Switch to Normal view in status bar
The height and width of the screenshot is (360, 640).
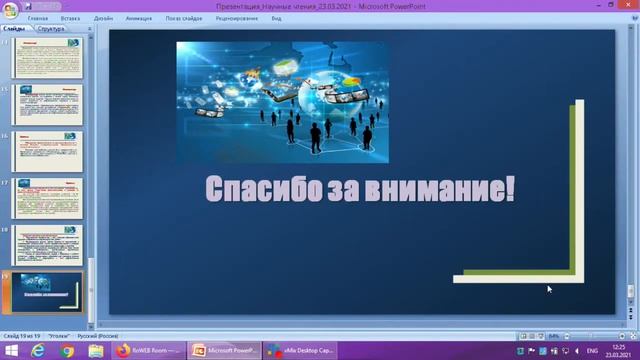click(x=523, y=336)
